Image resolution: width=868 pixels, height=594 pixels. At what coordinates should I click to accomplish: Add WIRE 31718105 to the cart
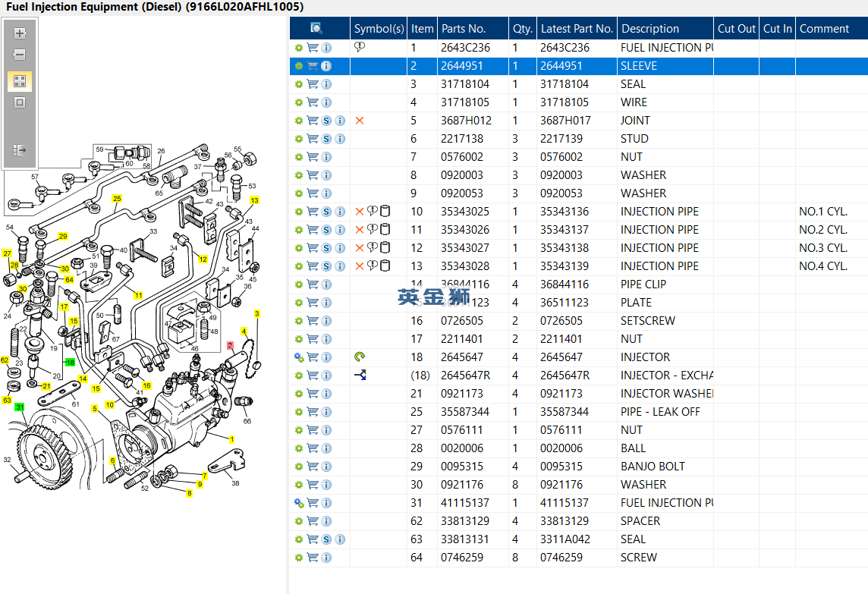[313, 102]
